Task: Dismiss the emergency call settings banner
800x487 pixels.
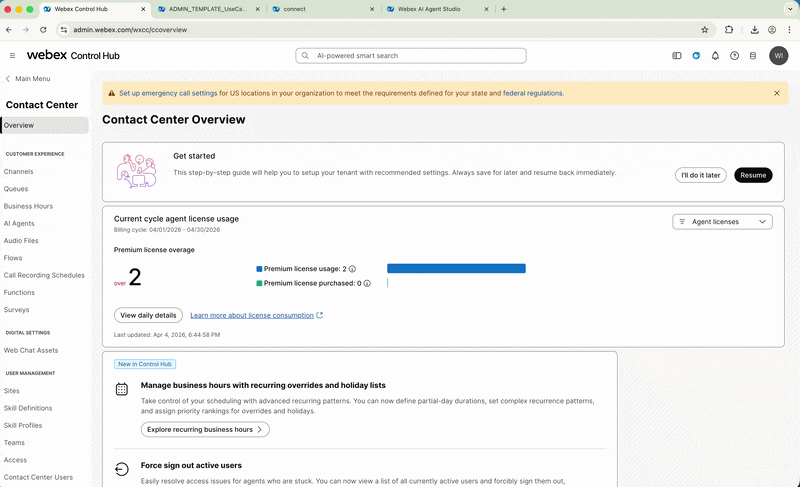Action: (x=777, y=93)
